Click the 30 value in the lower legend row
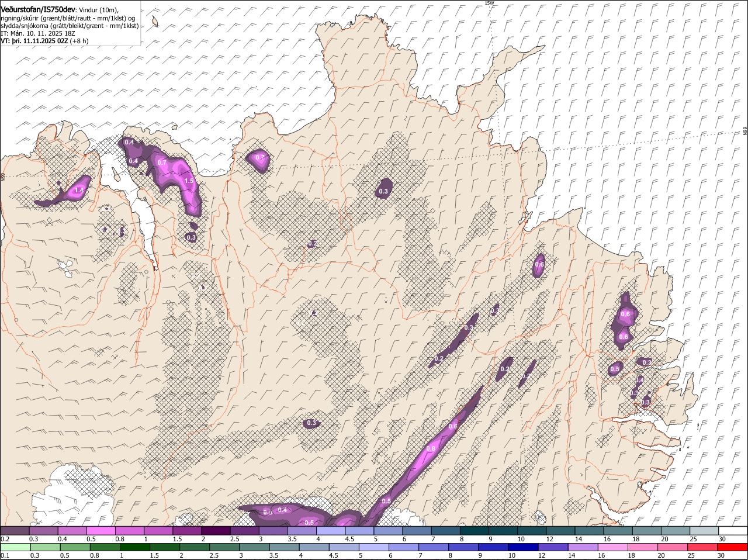The image size is (748, 560). 721,555
